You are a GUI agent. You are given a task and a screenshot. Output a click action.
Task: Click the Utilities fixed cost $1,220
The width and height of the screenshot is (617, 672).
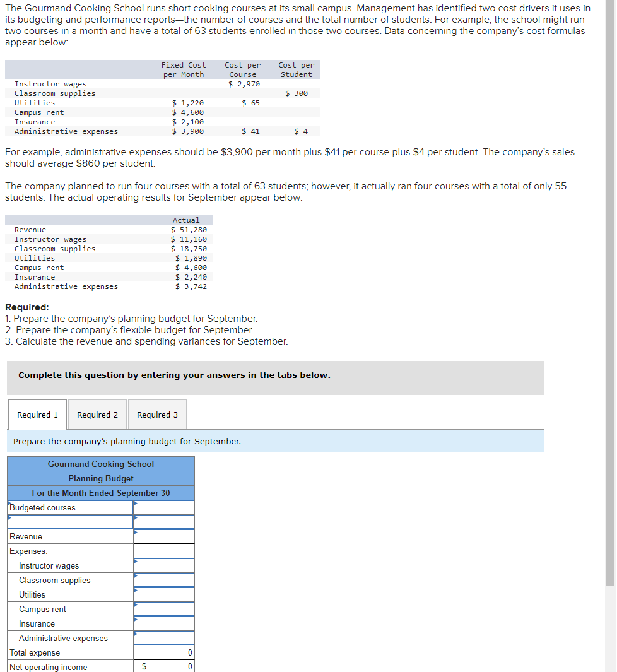[x=188, y=103]
